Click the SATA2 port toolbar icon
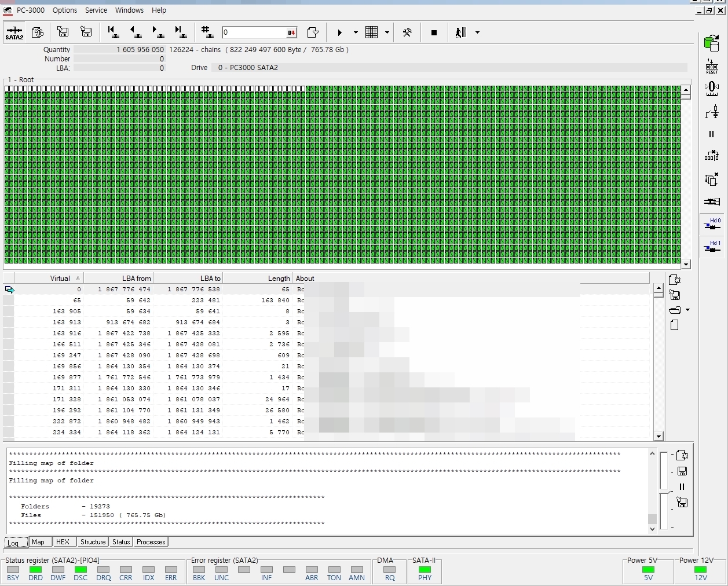Viewport: 728px width, 586px height. pos(14,32)
